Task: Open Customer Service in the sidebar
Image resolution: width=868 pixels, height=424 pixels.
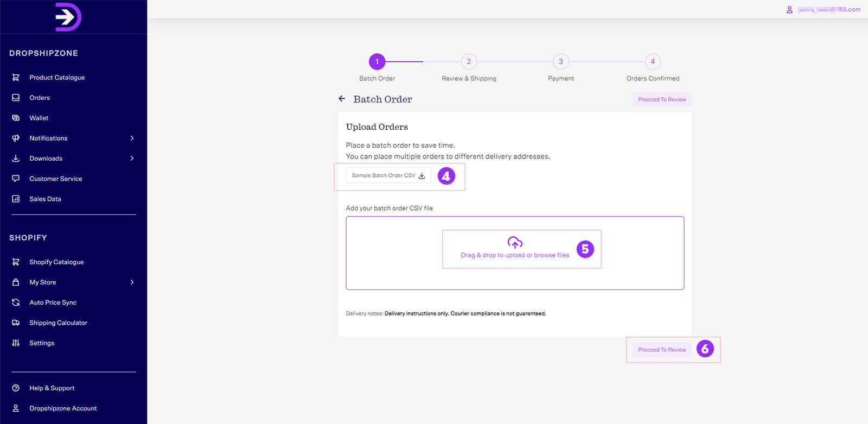Action: pos(56,179)
